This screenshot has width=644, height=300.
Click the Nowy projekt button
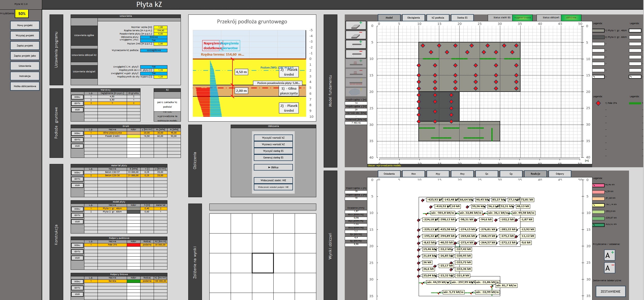point(25,25)
